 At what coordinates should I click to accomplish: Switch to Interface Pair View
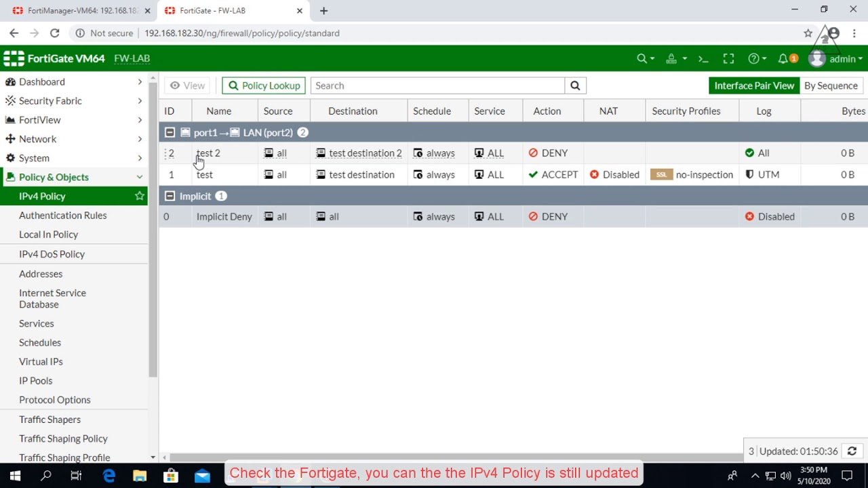pos(754,85)
